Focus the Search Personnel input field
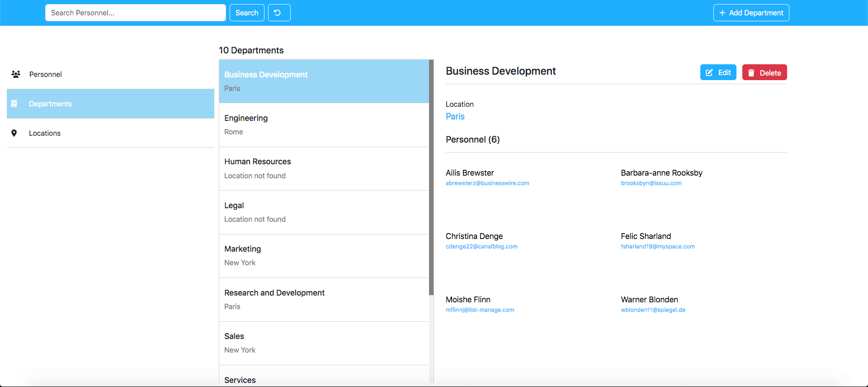This screenshot has width=868, height=387. (x=135, y=13)
